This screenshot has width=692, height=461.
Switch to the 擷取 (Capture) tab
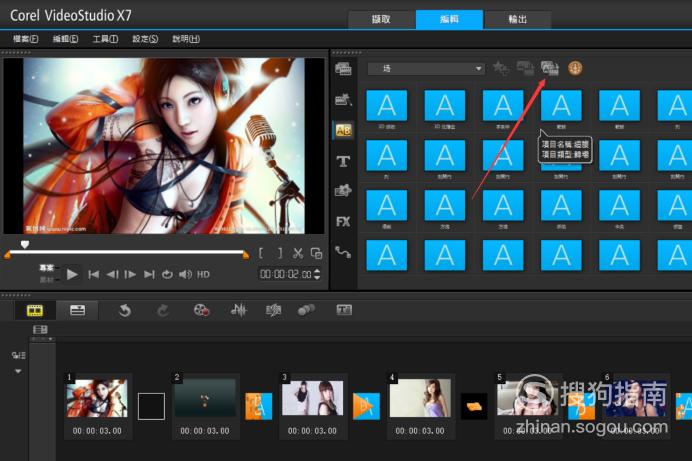click(381, 19)
